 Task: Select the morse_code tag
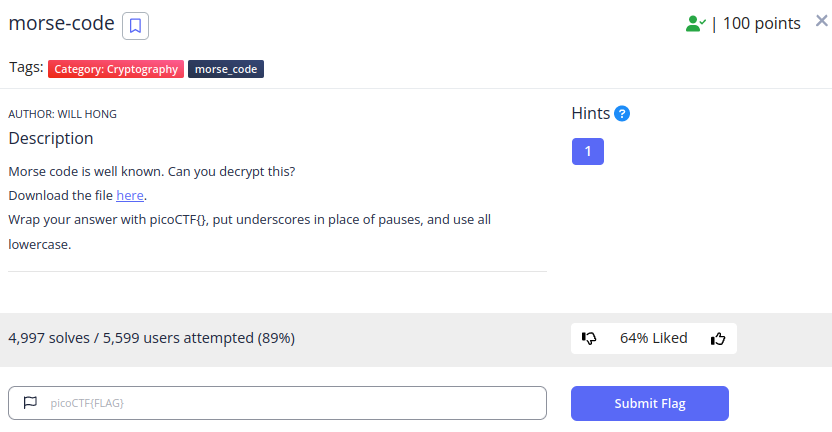pos(226,69)
